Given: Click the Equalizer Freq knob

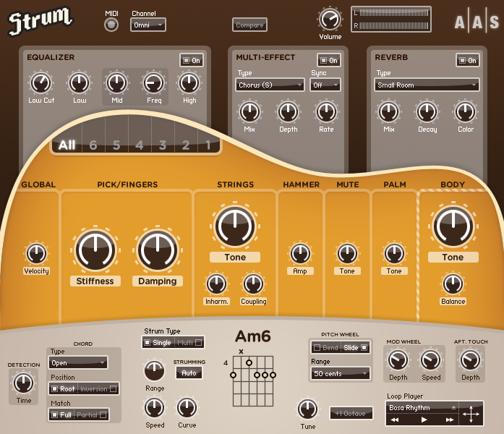Looking at the screenshot, I should pos(153,83).
